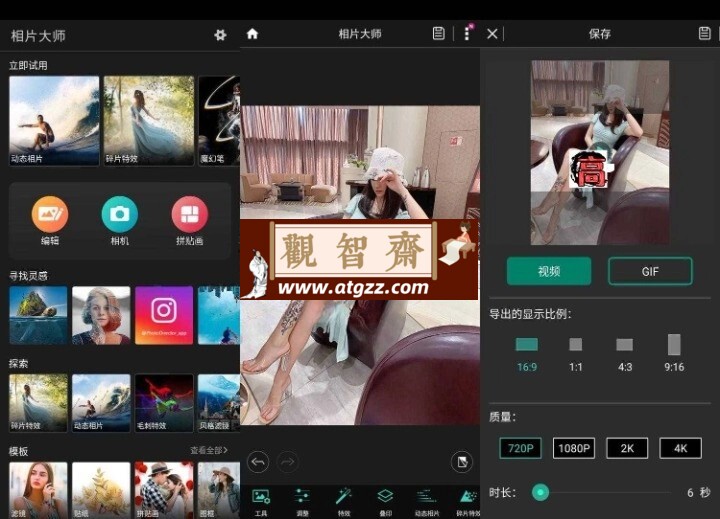Open 动态相片 thumbnail under 探索
Screen dimensions: 720x519
pos(101,403)
